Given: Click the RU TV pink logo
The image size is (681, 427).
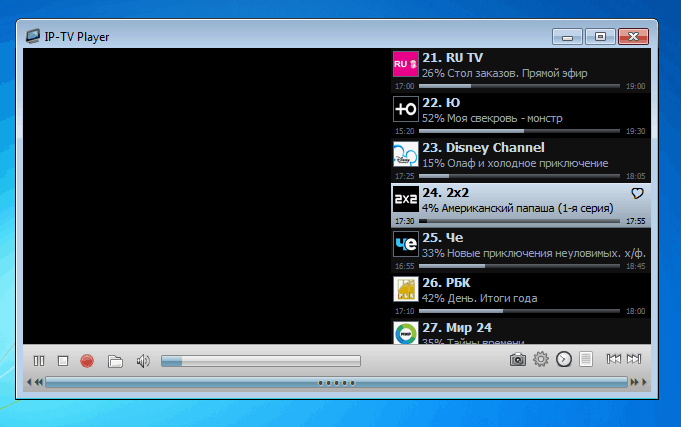Looking at the screenshot, I should [x=406, y=64].
